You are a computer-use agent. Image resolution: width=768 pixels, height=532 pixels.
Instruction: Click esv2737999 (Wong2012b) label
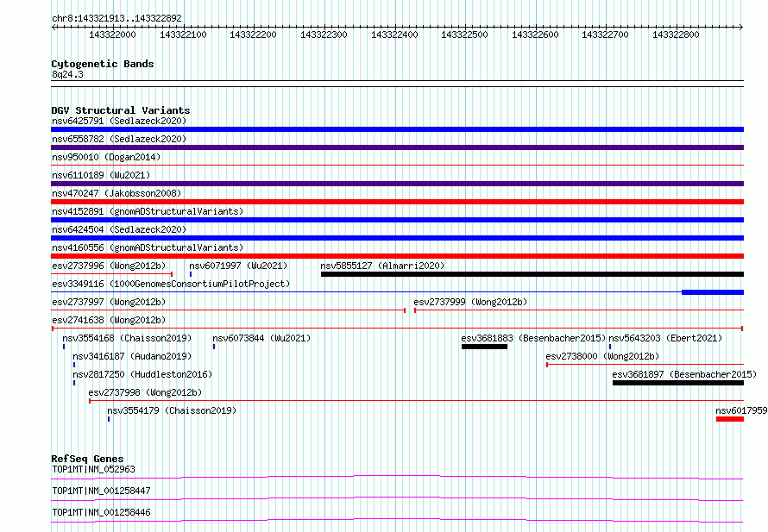coord(470,302)
